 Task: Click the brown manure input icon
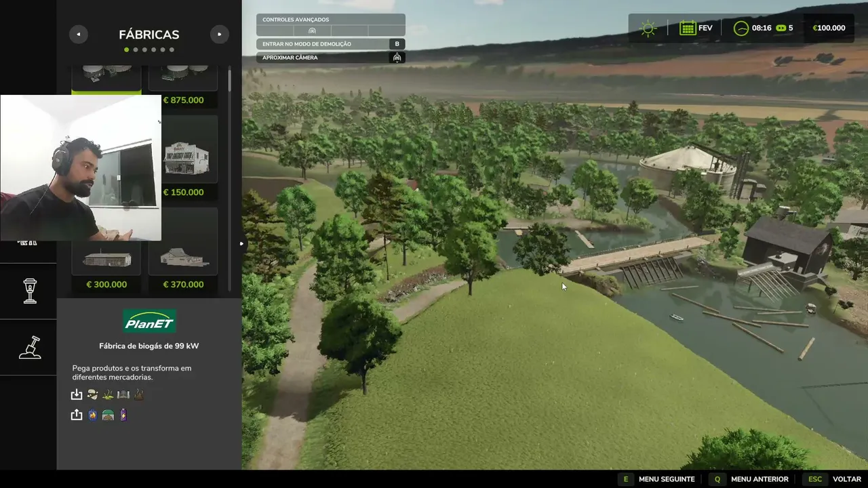[x=139, y=394]
